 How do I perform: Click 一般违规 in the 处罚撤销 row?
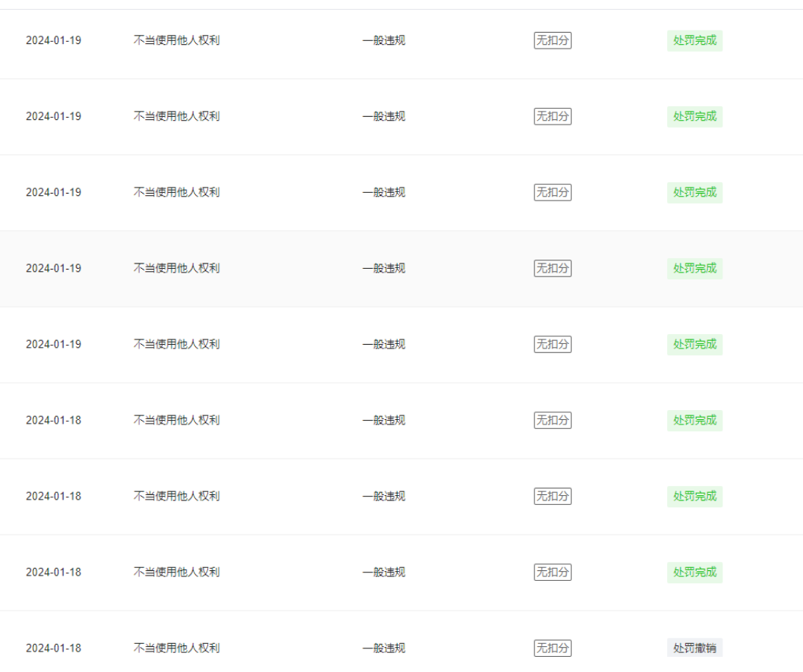click(383, 648)
